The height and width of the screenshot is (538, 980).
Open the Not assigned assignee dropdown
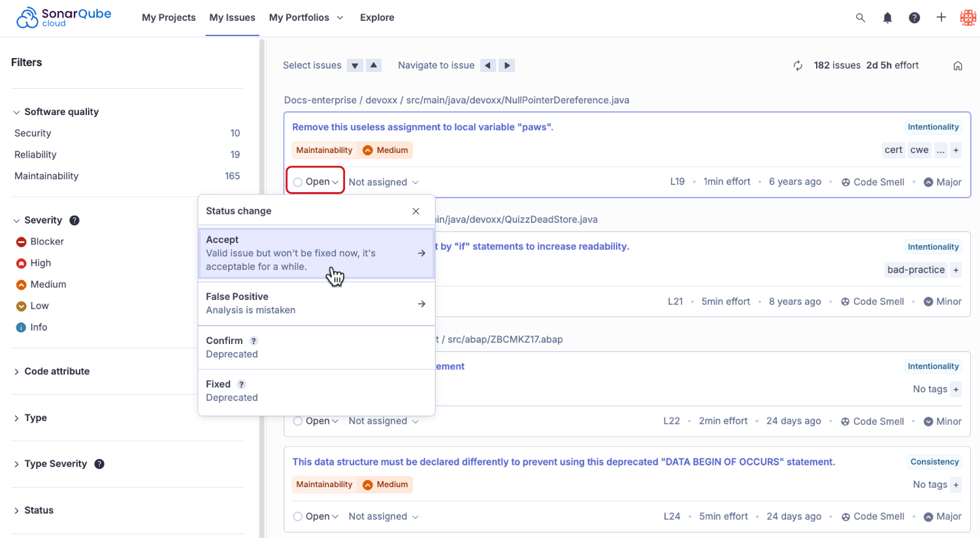click(384, 181)
